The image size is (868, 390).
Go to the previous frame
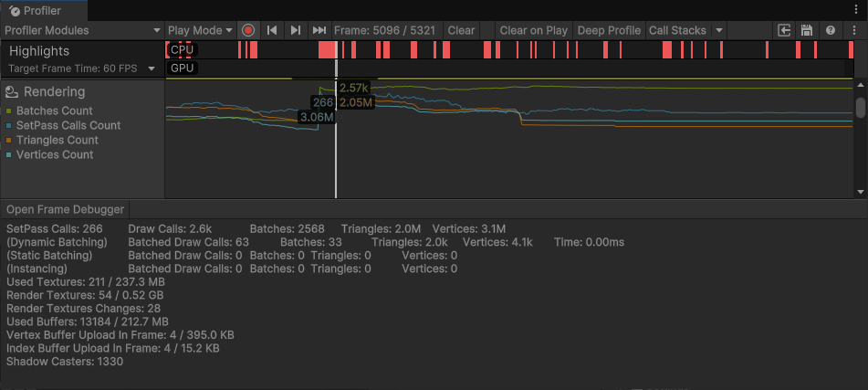[x=272, y=30]
